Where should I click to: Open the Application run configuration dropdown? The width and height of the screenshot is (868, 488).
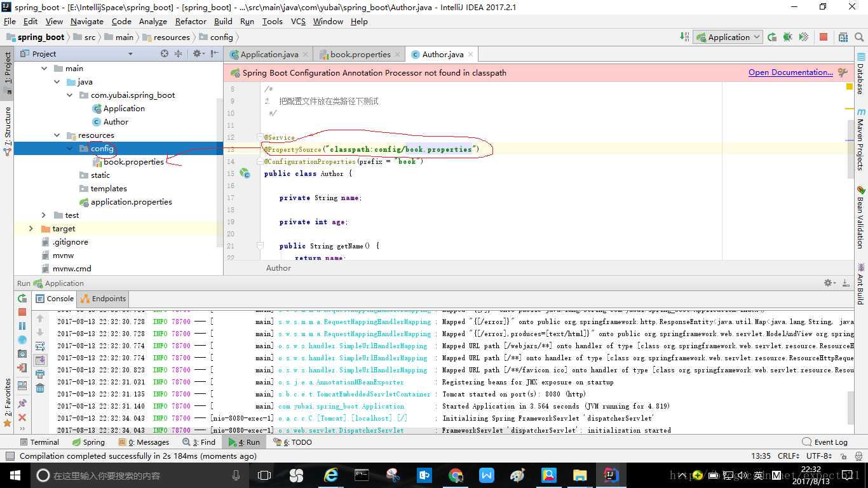point(728,37)
